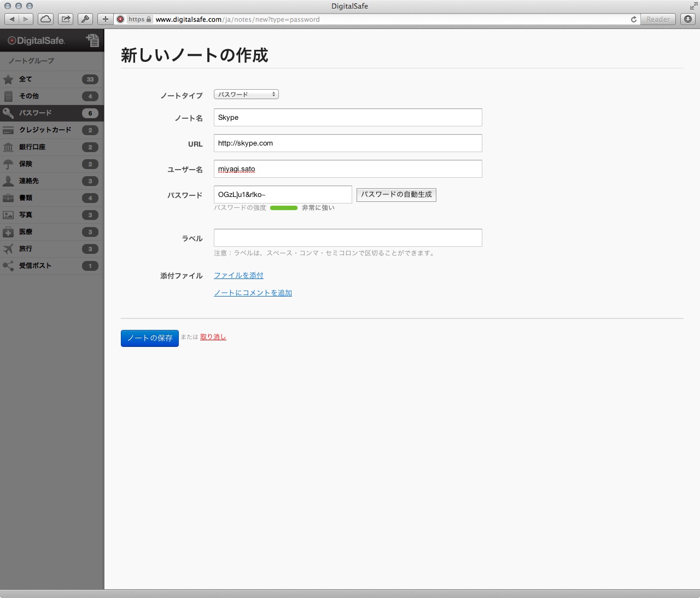This screenshot has height=598, width=700.
Task: Select the card icon for クレジットカード
Action: [x=8, y=130]
